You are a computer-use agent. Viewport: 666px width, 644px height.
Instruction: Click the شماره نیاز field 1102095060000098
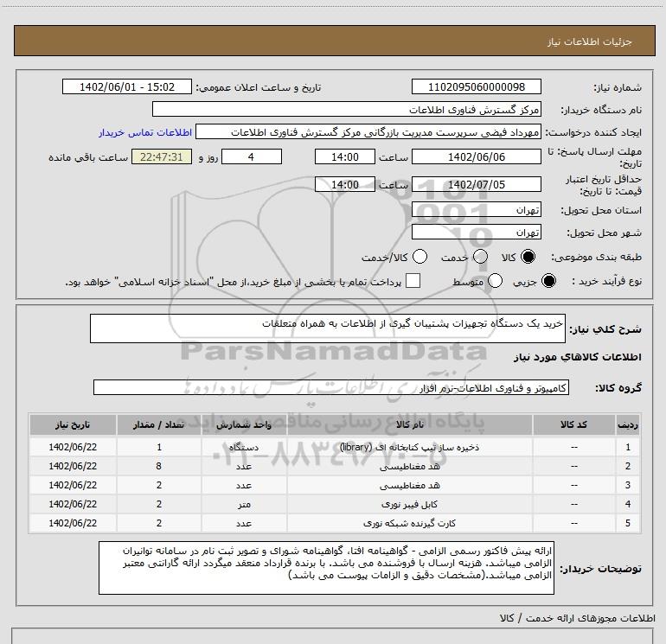pos(476,86)
